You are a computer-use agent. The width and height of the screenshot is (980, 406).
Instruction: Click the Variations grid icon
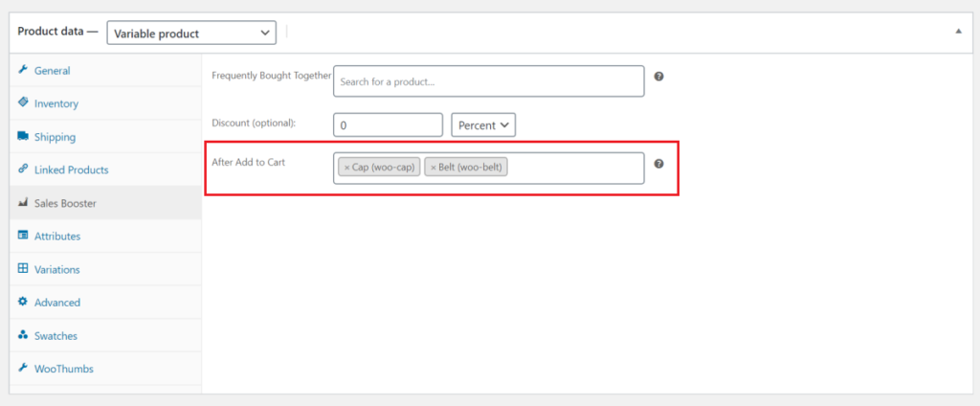(23, 269)
